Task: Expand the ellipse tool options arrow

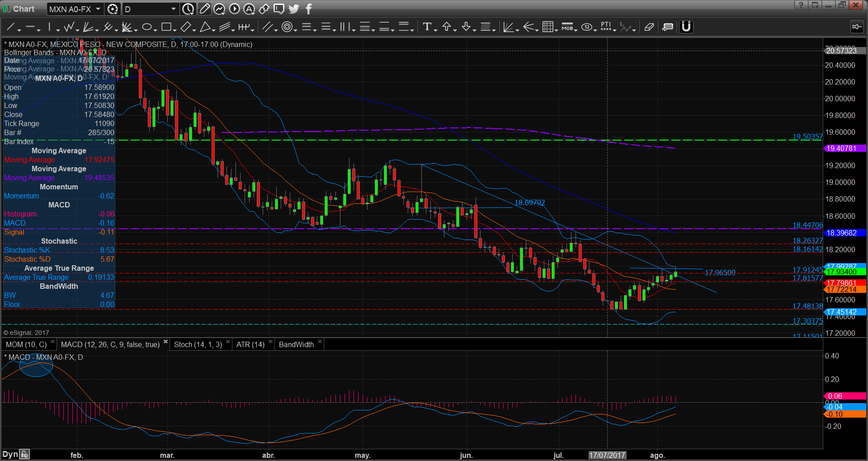Action: coord(155,30)
